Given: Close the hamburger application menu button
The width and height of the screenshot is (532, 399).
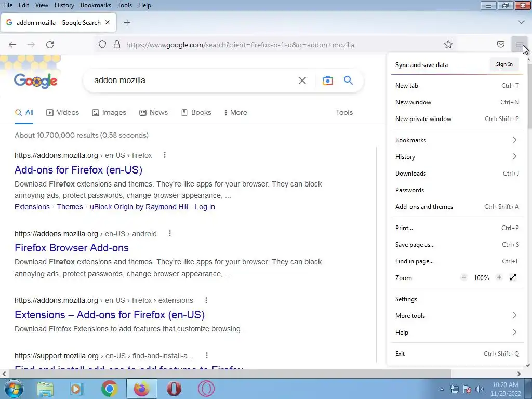Looking at the screenshot, I should [x=519, y=45].
